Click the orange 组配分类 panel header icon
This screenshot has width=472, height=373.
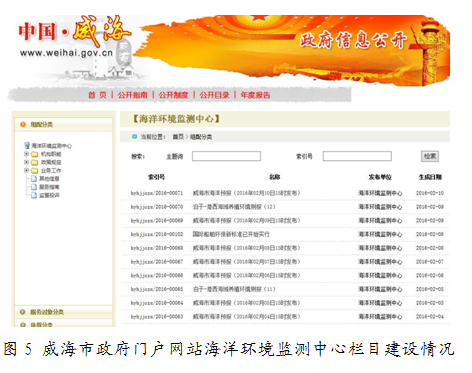[23, 124]
